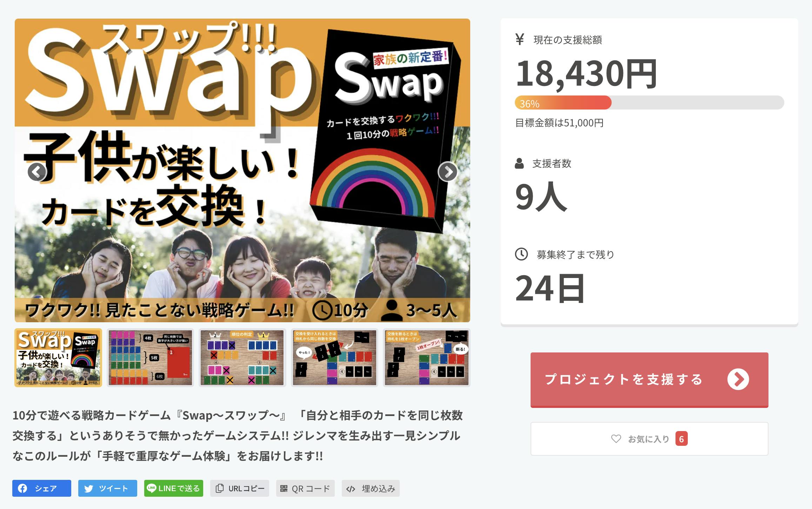Click the 36% funding progress bar

coord(649,103)
